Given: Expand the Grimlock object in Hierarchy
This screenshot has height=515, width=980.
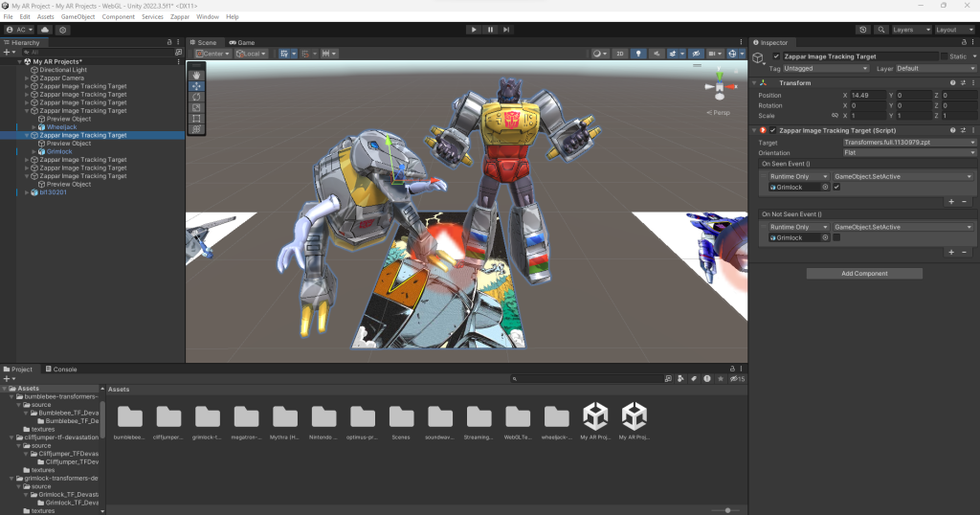Looking at the screenshot, I should [x=34, y=151].
